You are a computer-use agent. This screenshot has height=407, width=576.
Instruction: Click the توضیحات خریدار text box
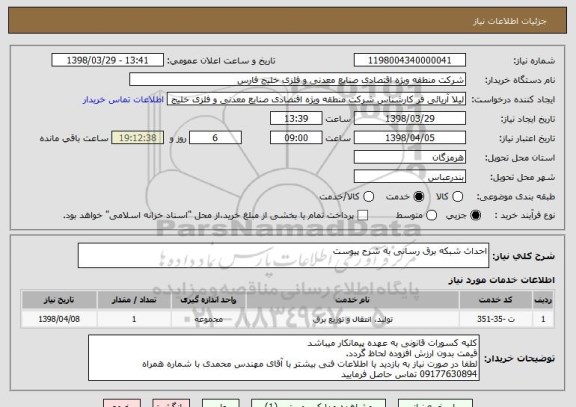pos(284,358)
